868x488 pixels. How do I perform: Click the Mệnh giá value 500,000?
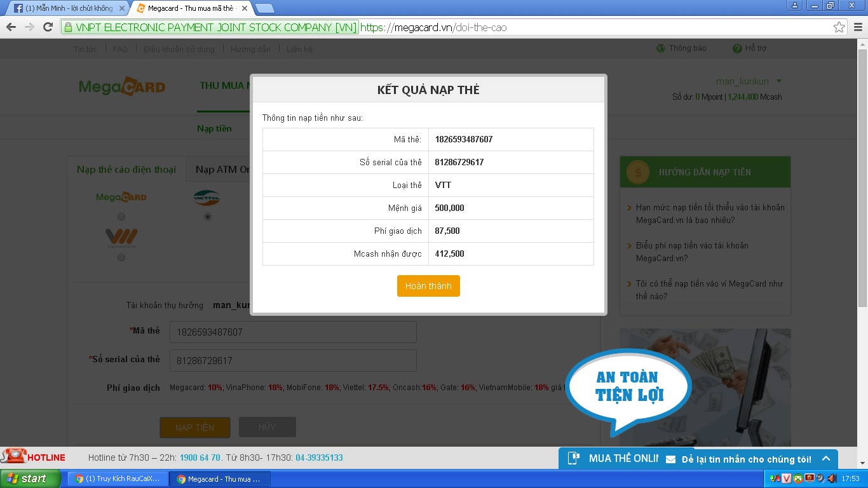click(449, 208)
